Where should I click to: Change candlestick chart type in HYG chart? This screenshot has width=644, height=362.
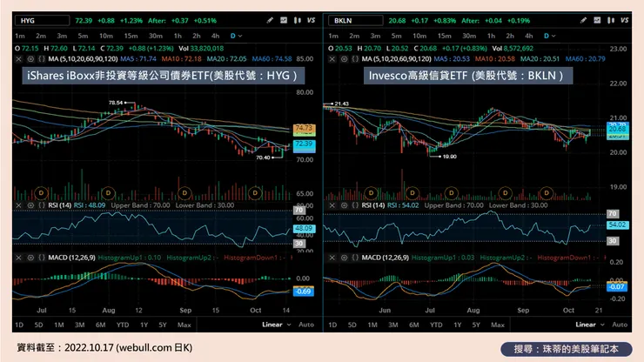pyautogui.click(x=298, y=20)
